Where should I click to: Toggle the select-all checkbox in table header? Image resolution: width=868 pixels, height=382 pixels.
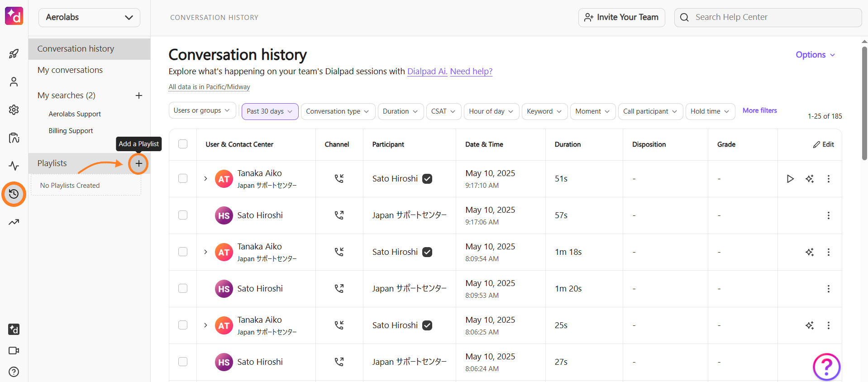(183, 144)
